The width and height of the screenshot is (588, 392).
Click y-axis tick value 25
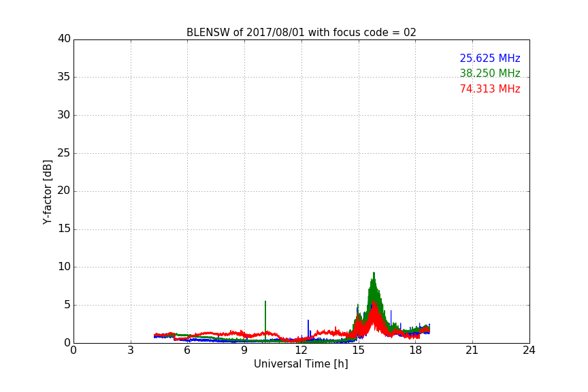pyautogui.click(x=64, y=153)
